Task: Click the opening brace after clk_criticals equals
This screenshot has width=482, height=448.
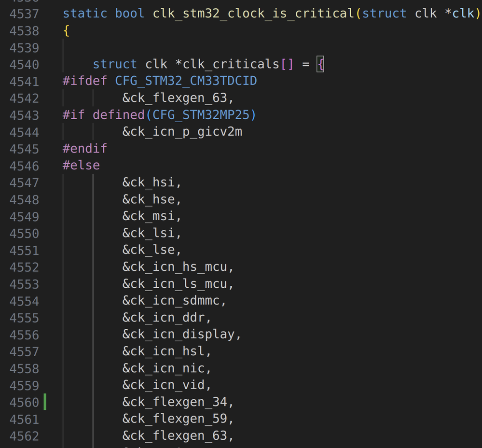Action: pos(320,64)
